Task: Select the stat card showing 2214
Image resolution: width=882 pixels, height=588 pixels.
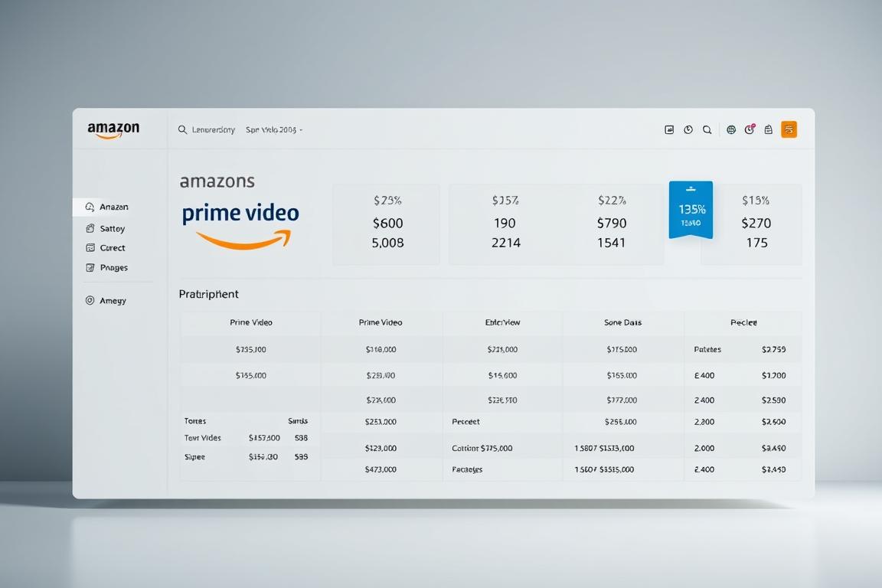Action: 505,224
